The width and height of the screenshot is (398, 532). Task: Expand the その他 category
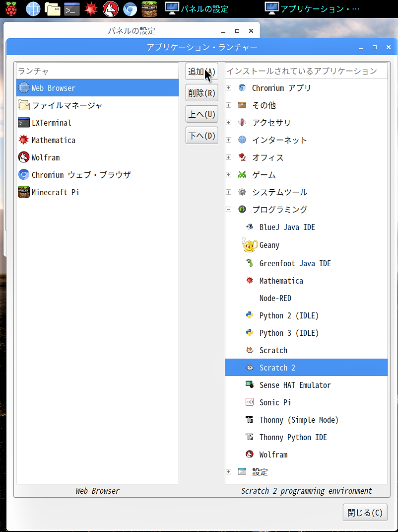pyautogui.click(x=228, y=105)
